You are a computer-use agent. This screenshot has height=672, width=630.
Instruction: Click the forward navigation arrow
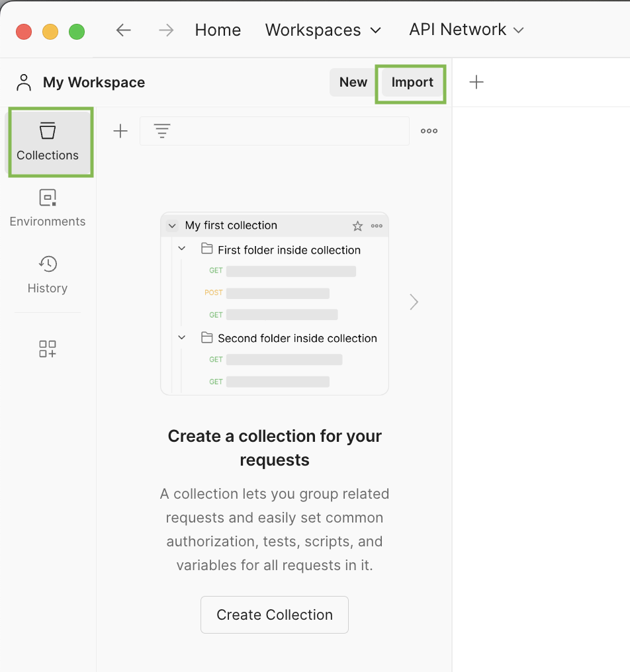166,30
